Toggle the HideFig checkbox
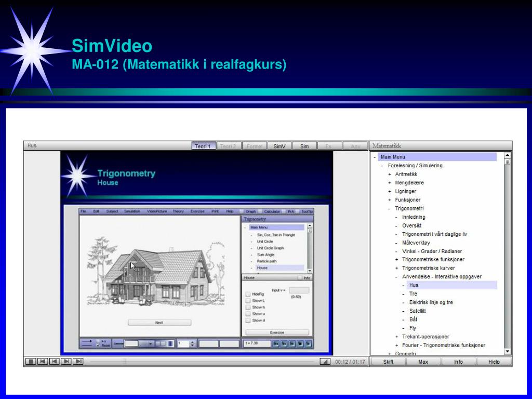532x399 pixels. tap(248, 294)
